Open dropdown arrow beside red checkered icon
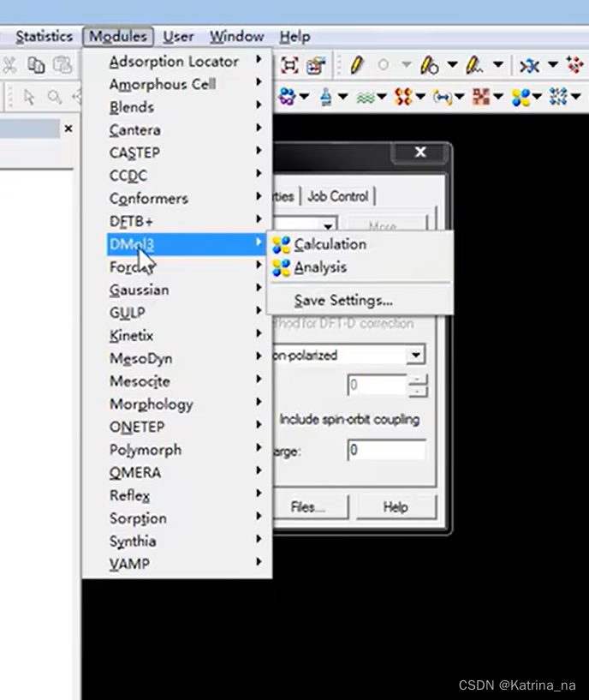This screenshot has width=589, height=700. 498,97
